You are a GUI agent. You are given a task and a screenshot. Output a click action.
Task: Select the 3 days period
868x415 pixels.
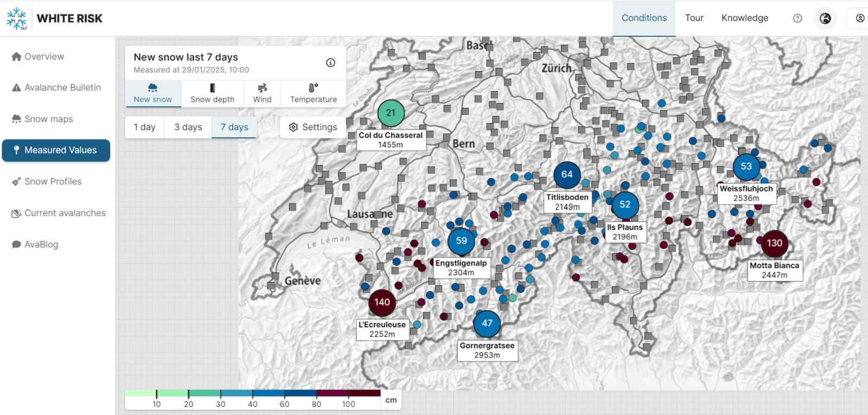click(x=188, y=127)
